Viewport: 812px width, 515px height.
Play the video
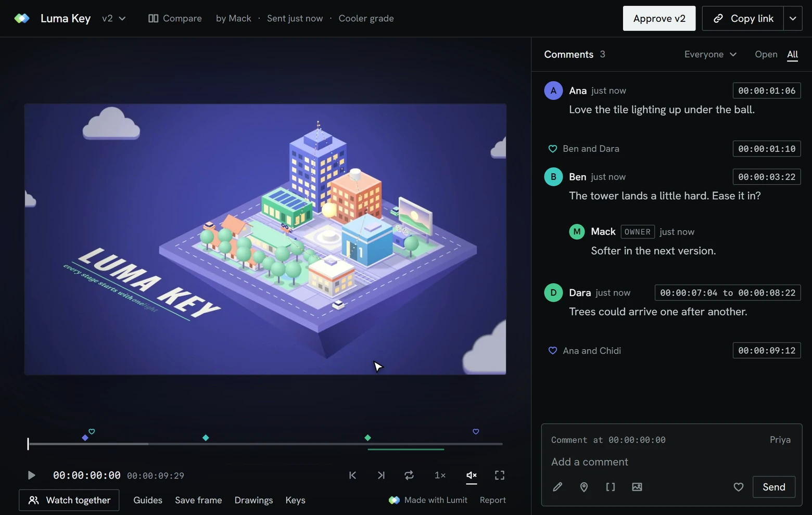click(x=31, y=475)
